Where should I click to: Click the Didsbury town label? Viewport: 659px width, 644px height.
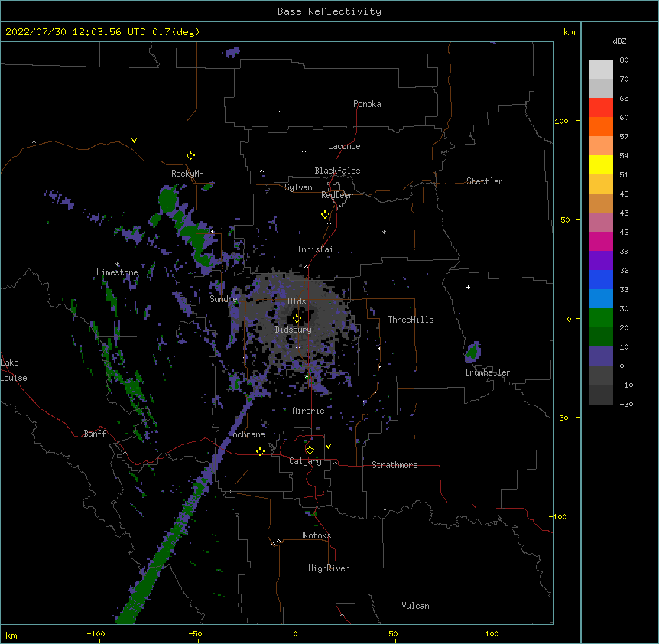[x=294, y=330]
